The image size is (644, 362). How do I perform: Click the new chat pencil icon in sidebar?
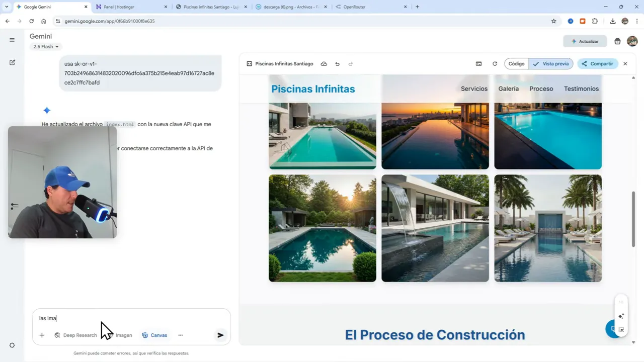coord(12,62)
